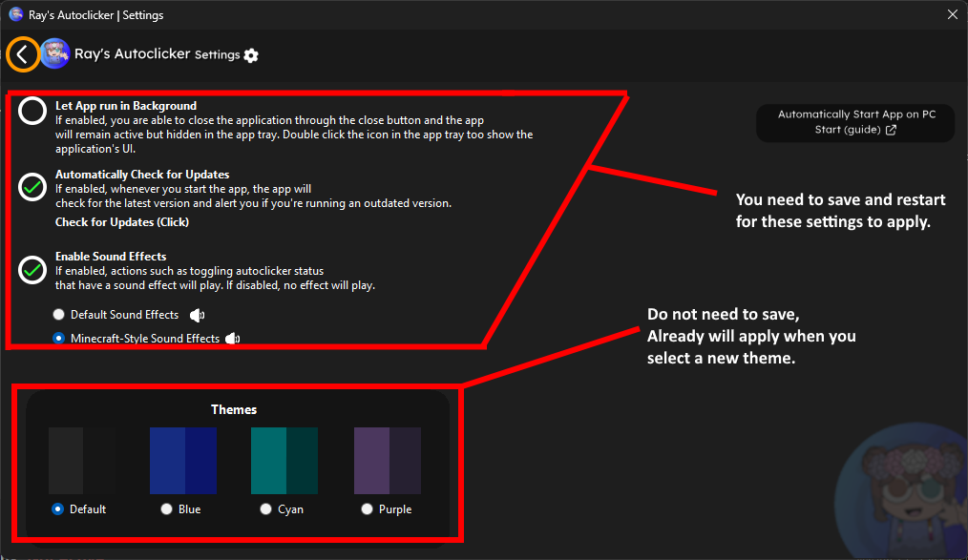Click the Ray's Autoclicker avatar logo

point(55,53)
